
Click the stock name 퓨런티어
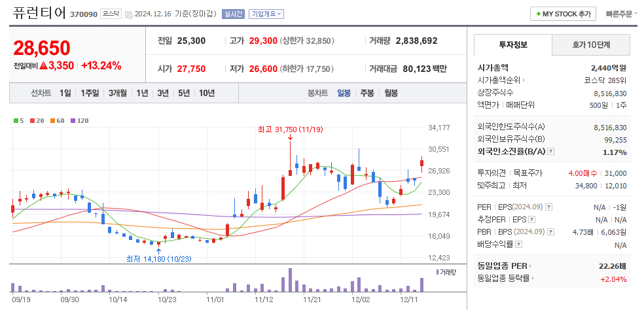click(39, 13)
